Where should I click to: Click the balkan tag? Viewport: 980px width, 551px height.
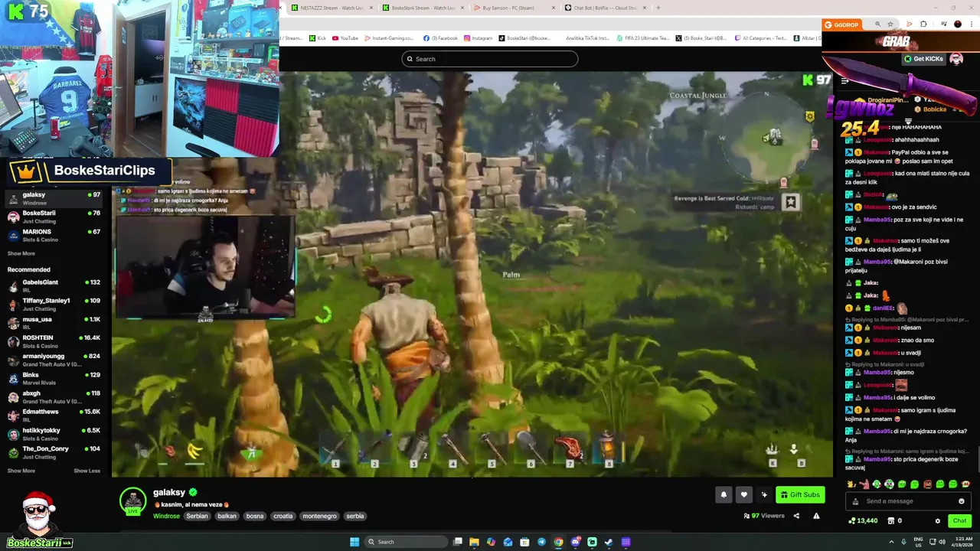pos(227,516)
